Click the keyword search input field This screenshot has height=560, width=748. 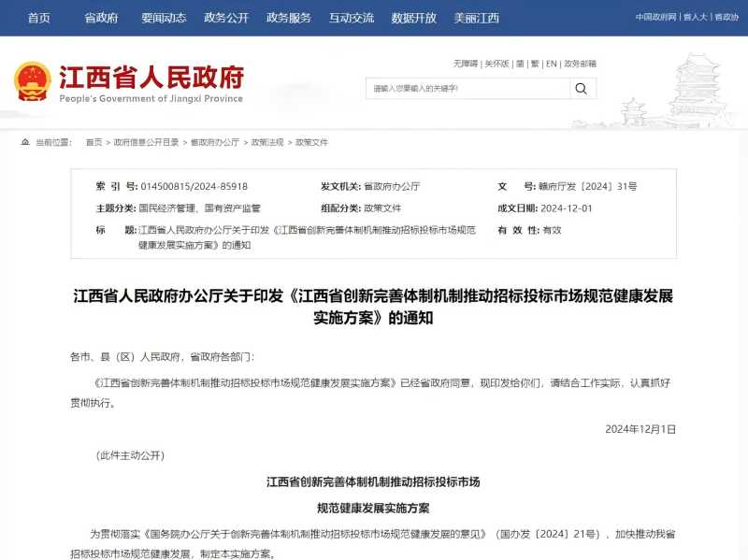pyautogui.click(x=467, y=89)
